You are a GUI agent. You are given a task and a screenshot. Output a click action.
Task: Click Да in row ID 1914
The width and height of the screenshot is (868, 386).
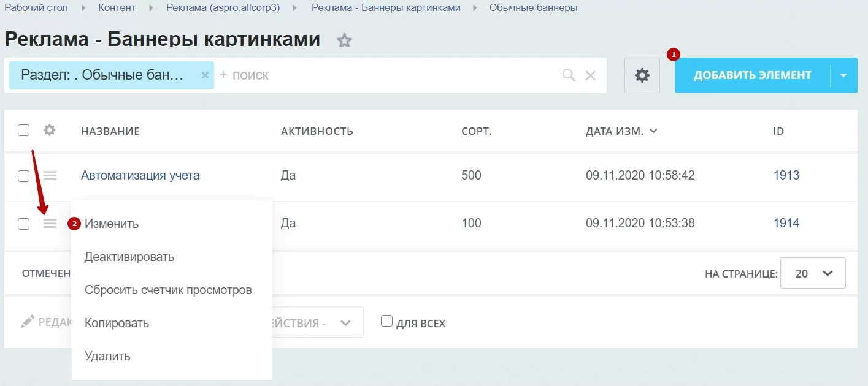(x=288, y=224)
